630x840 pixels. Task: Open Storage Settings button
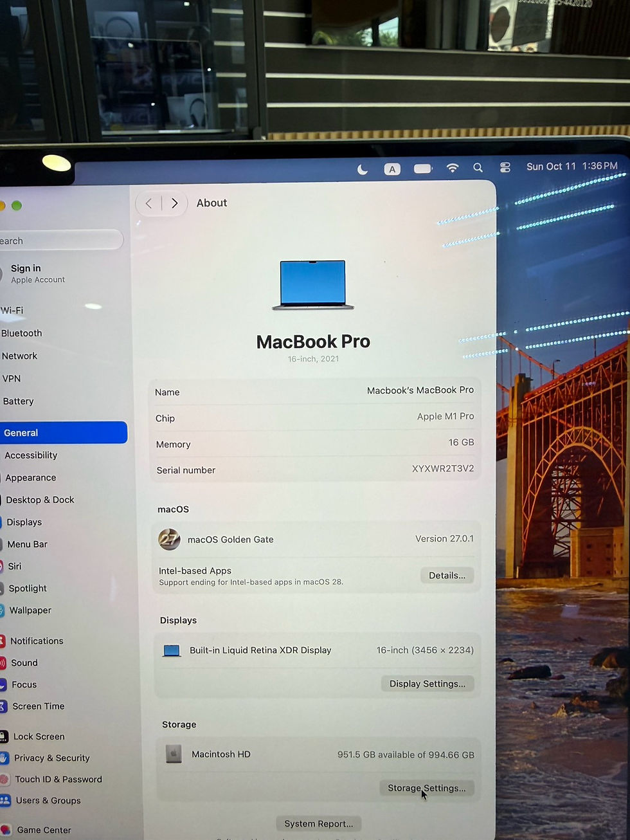tap(427, 788)
